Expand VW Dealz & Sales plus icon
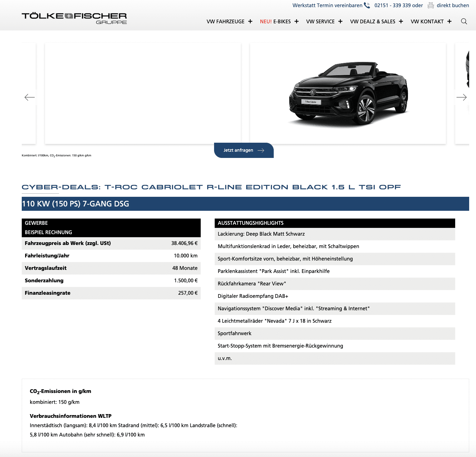Screen dimensions: 476x457 click(x=401, y=21)
